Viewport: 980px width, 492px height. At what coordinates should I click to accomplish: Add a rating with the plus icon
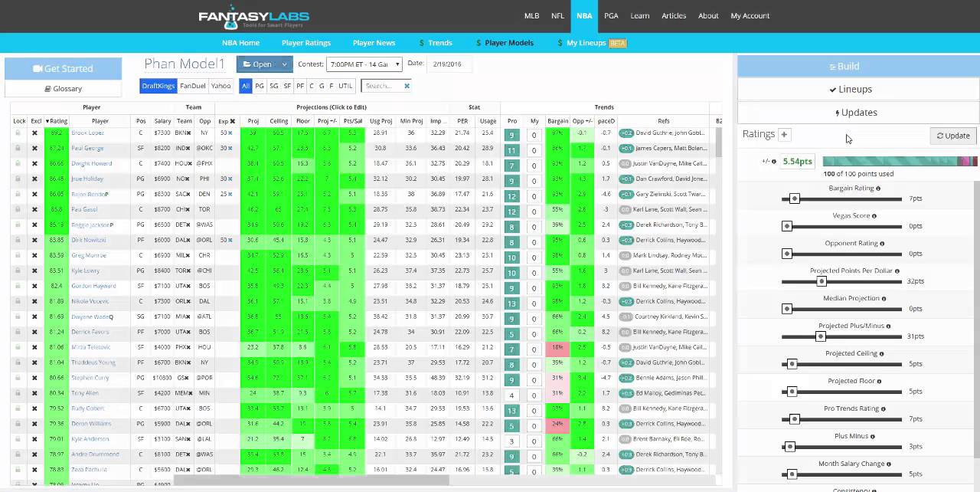[784, 134]
